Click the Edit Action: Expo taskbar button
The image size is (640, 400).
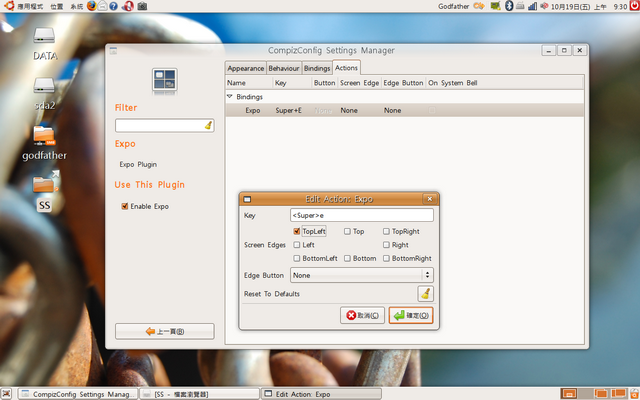coord(321,394)
